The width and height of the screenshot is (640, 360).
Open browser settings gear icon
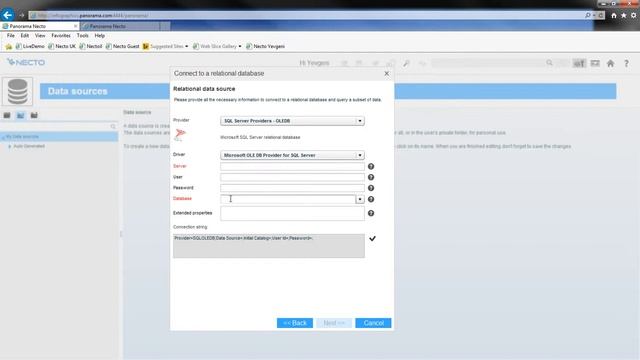coord(633,16)
